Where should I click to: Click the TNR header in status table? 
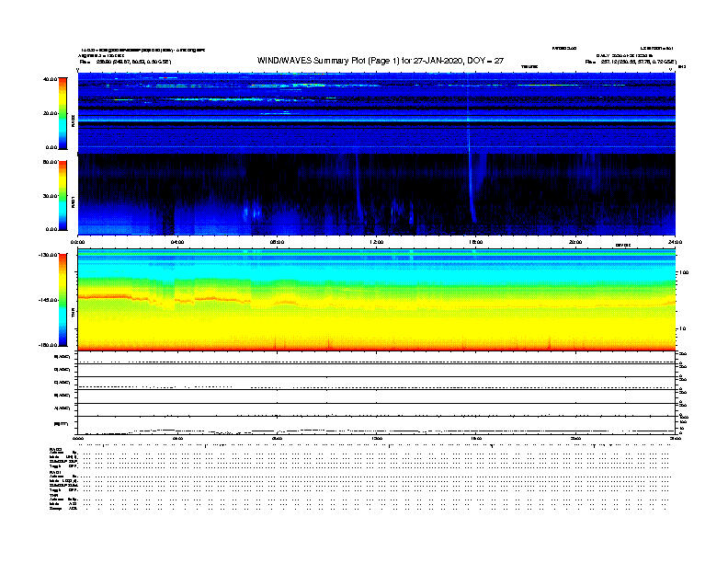pyautogui.click(x=53, y=495)
